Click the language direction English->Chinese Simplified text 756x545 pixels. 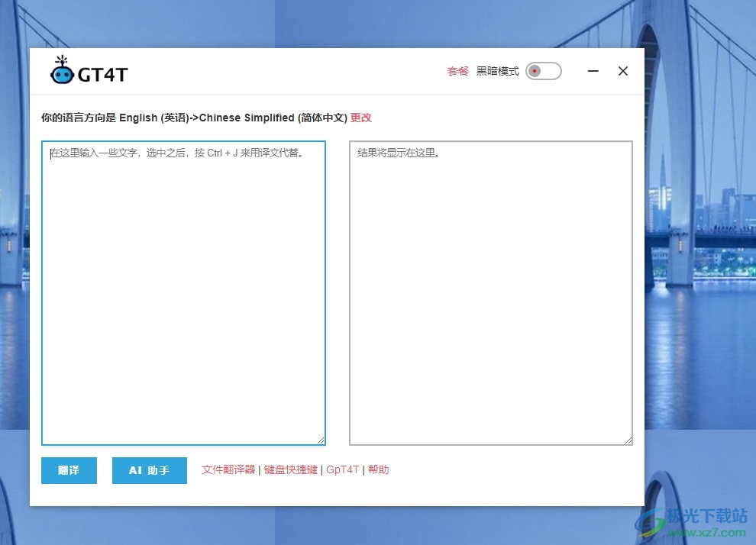pos(234,118)
